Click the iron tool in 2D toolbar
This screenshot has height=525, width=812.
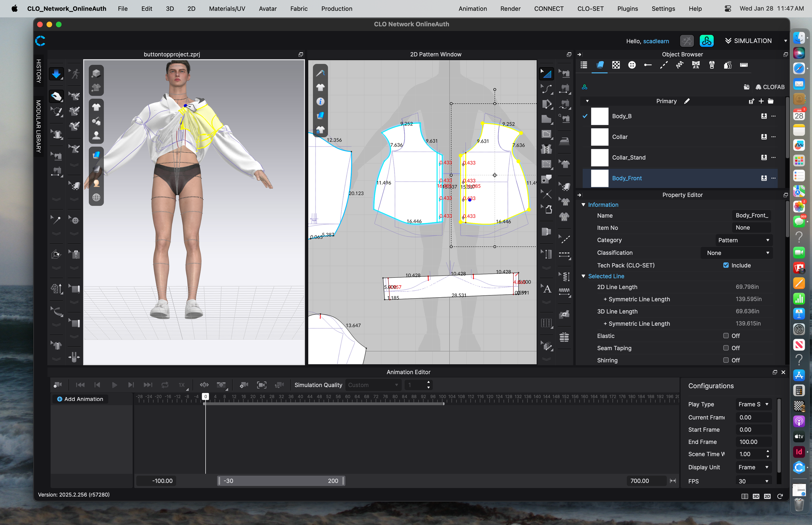point(564,140)
